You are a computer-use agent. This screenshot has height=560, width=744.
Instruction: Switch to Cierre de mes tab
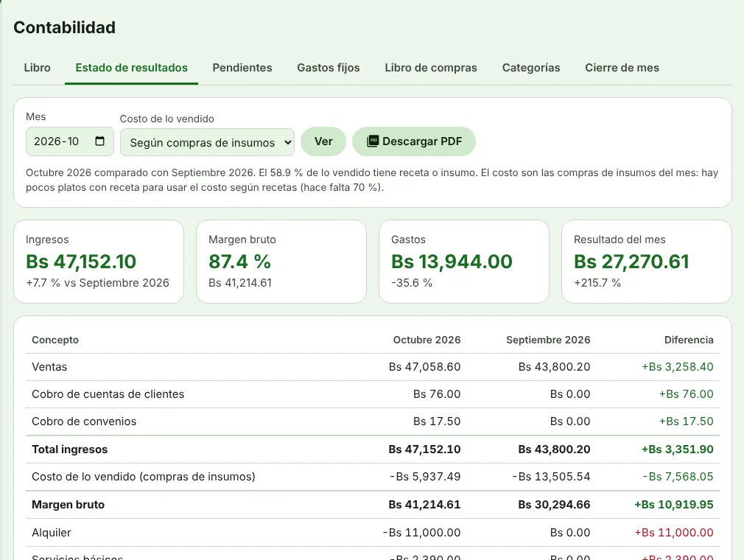tap(622, 68)
